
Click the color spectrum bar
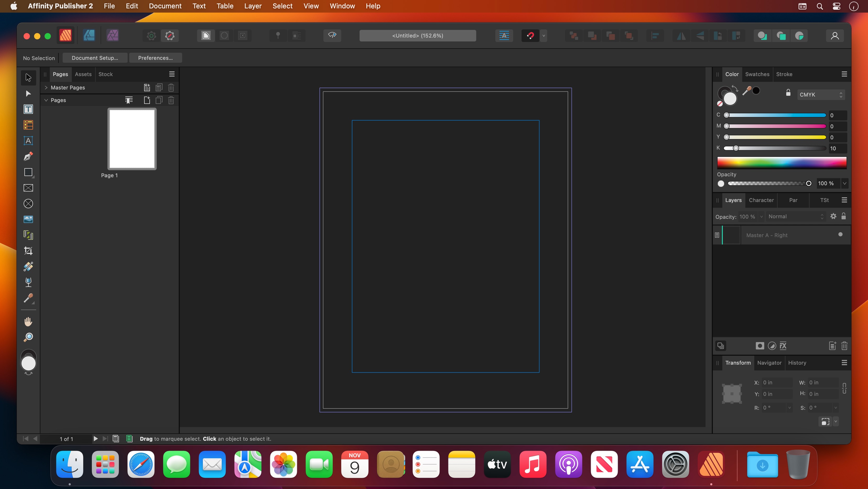click(x=782, y=163)
